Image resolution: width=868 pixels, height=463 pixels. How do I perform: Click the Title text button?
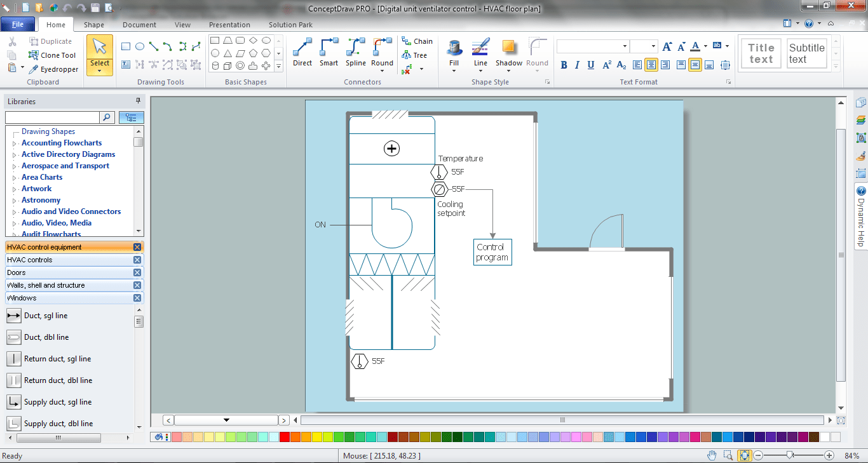761,53
